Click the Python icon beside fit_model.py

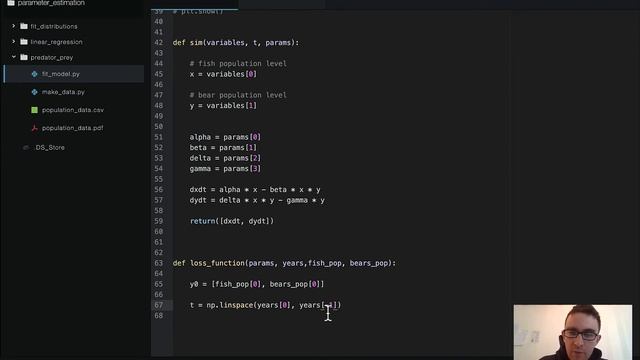point(34,74)
